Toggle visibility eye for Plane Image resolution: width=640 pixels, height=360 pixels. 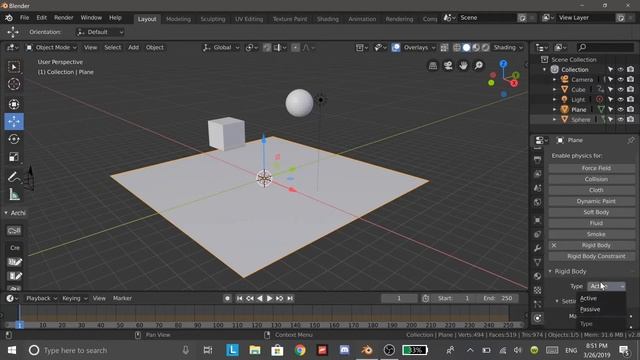click(620, 109)
